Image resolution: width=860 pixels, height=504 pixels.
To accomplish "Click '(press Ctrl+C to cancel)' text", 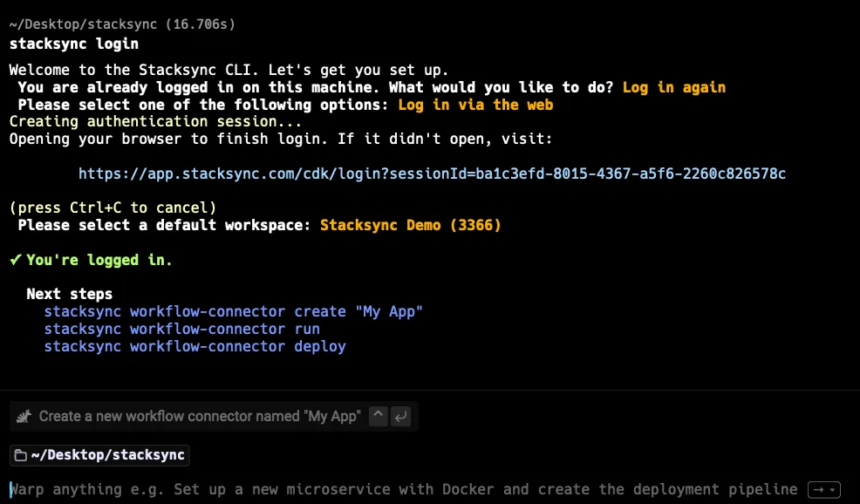I will pyautogui.click(x=113, y=208).
